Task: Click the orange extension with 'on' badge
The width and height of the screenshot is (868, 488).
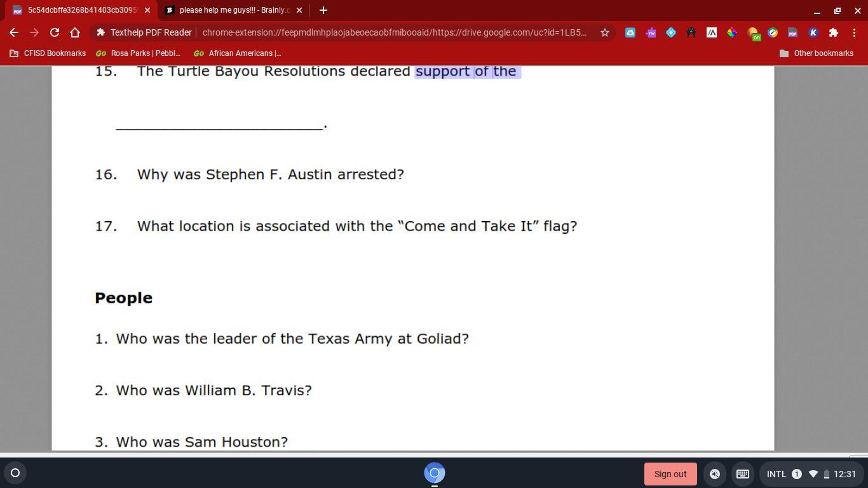Action: (753, 34)
